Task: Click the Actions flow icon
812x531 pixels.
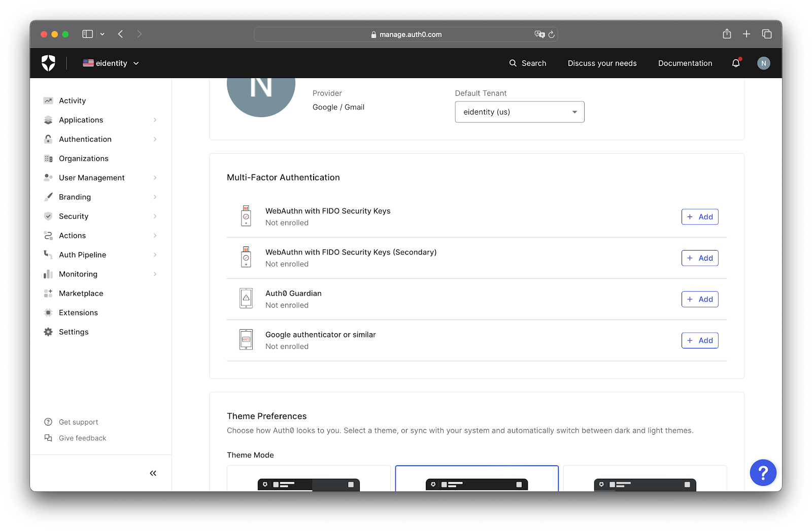Action: pyautogui.click(x=48, y=235)
